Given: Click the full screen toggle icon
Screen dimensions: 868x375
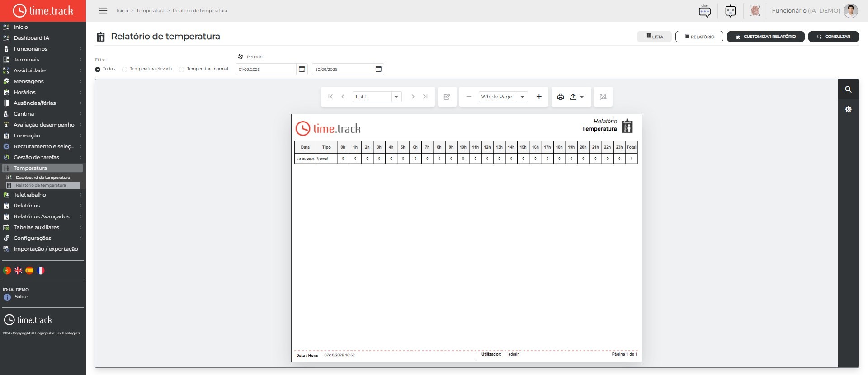Looking at the screenshot, I should (603, 97).
